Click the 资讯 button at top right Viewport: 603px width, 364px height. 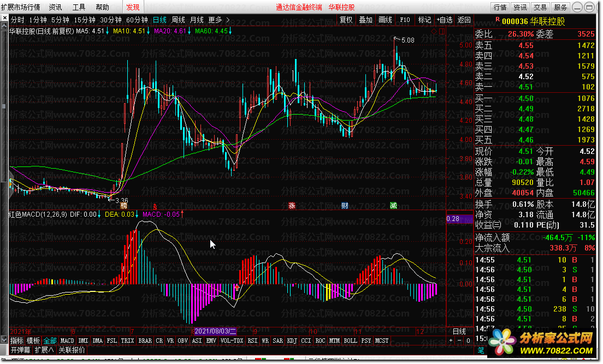point(520,7)
